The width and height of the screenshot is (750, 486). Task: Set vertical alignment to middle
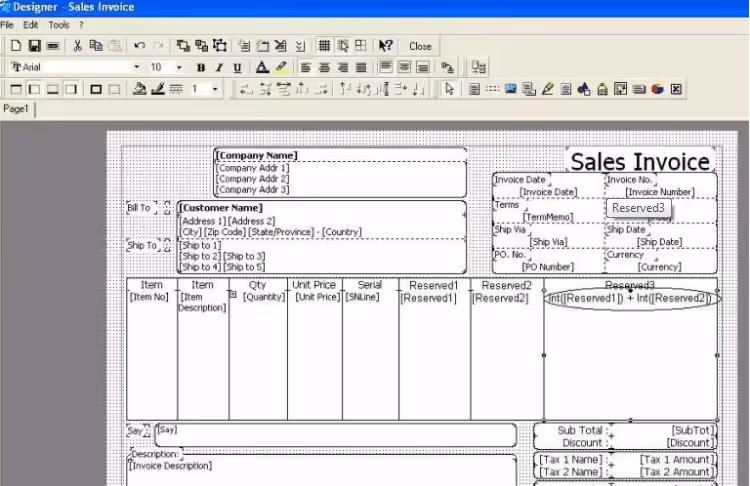click(x=404, y=67)
